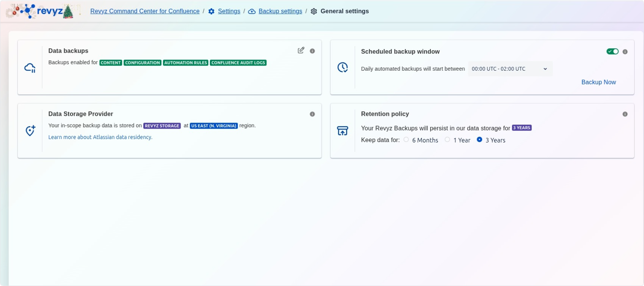Click the location shield icon in Data Storage Provider
Screen dimensions: 644x286
coord(30,131)
